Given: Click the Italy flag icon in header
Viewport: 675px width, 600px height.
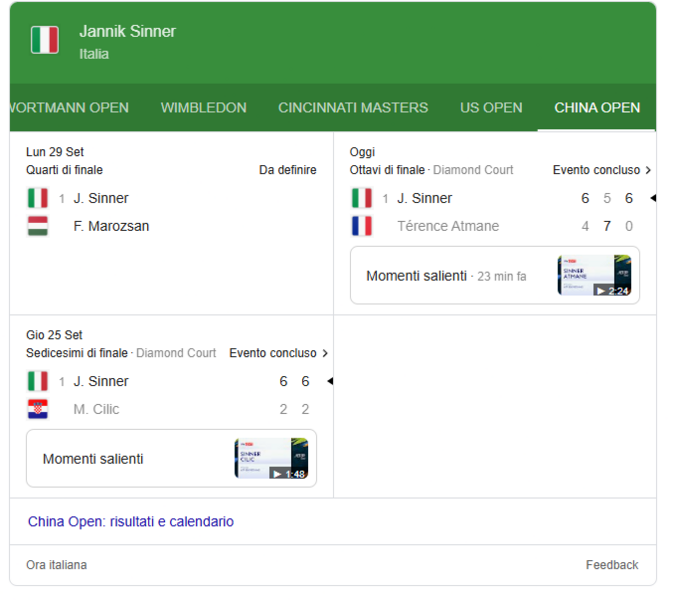Looking at the screenshot, I should coord(44,41).
